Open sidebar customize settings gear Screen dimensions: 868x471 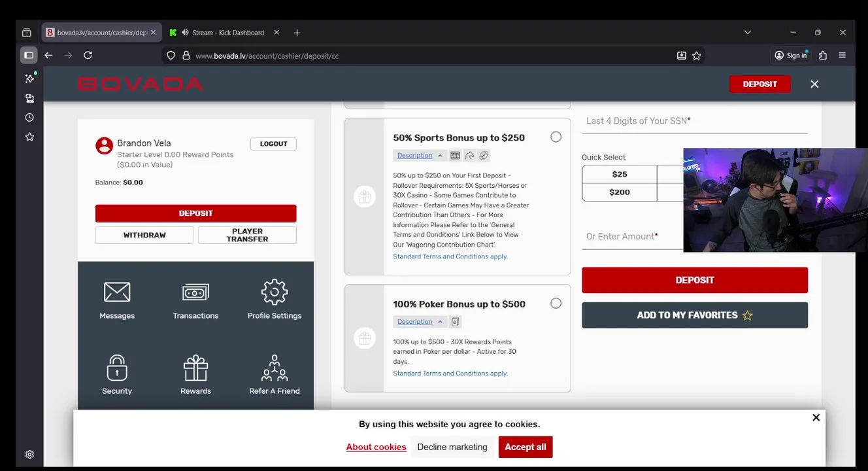[x=29, y=455]
